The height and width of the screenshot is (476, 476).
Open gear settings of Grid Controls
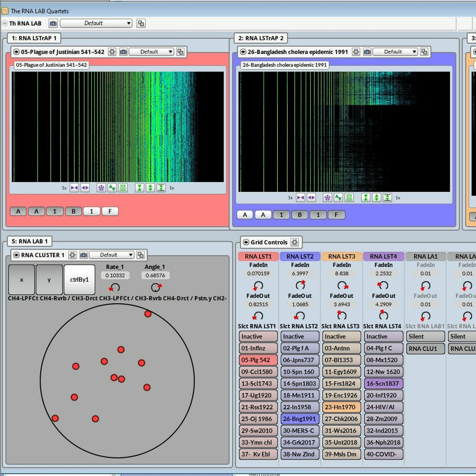[x=294, y=242]
